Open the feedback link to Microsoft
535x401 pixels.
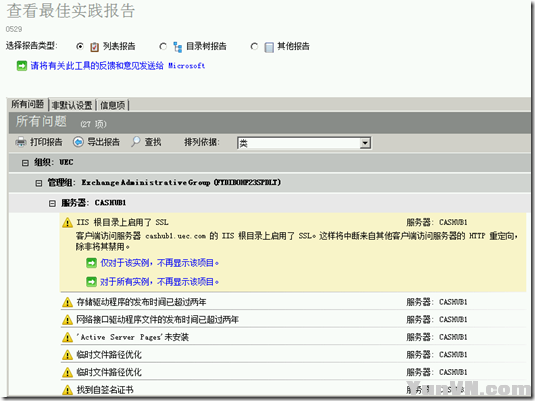(x=118, y=66)
